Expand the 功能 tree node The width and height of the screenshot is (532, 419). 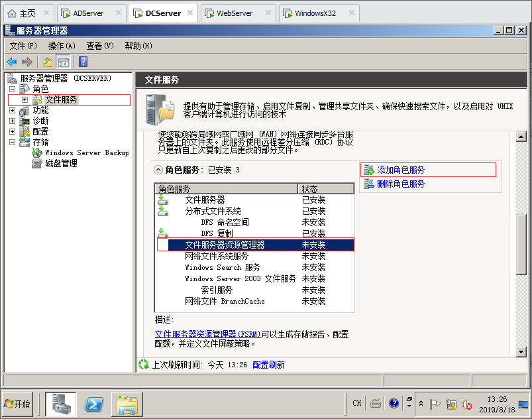click(12, 110)
